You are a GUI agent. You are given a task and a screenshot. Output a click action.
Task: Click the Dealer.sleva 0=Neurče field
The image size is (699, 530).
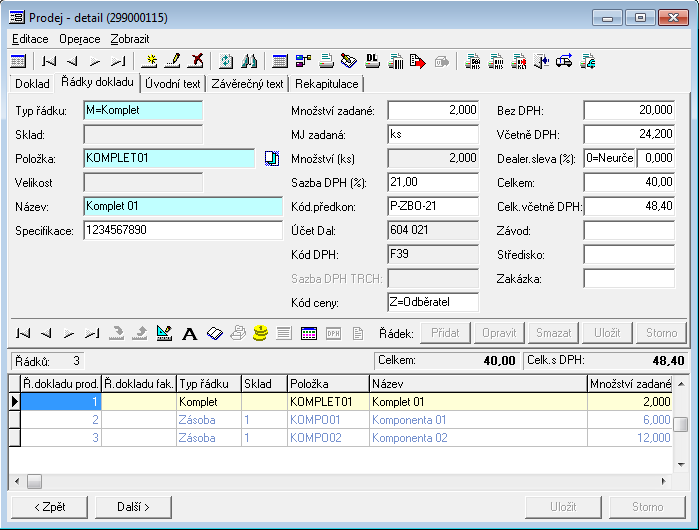tap(609, 158)
